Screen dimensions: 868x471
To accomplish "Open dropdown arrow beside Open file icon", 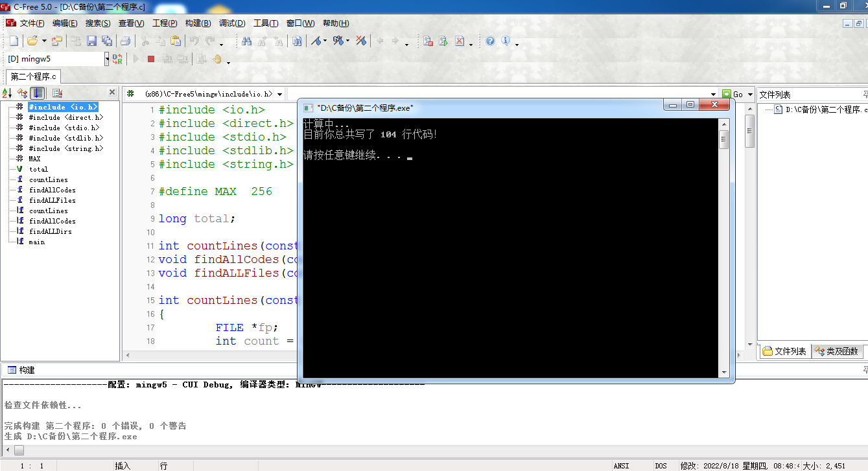I will tap(44, 41).
